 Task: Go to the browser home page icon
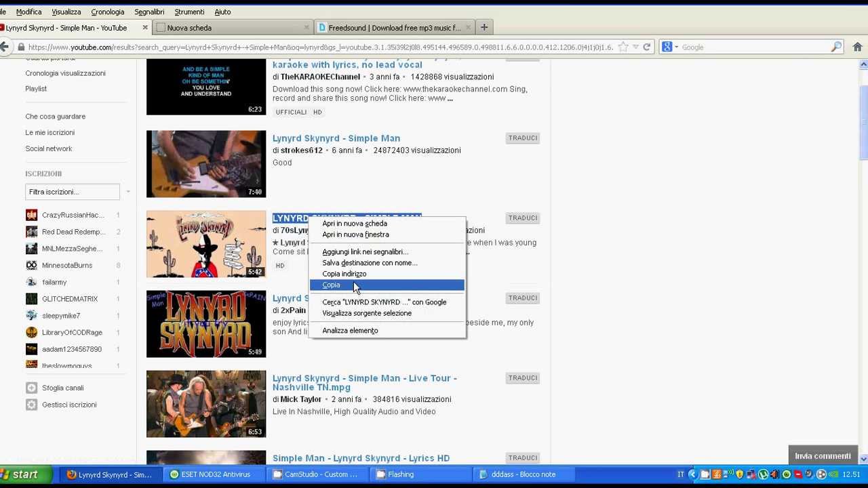click(x=857, y=47)
